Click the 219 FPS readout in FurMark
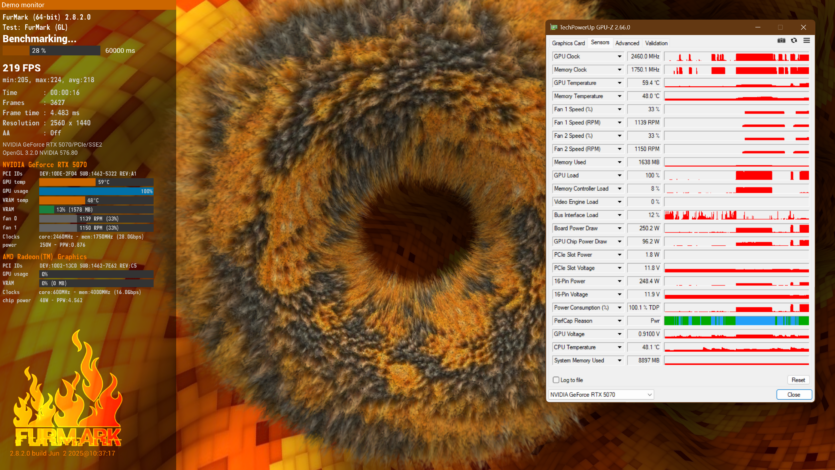Viewport: 835px width, 470px height. (21, 68)
